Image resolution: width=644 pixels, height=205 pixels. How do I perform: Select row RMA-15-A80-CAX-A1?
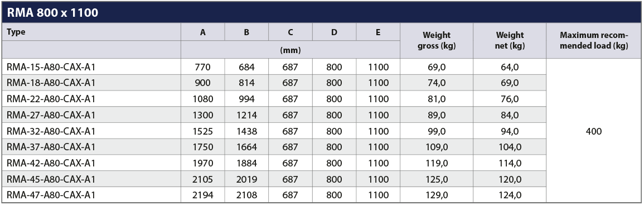274,67
